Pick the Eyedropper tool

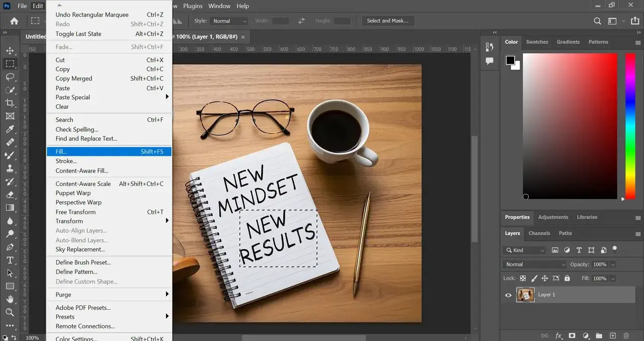coord(10,129)
